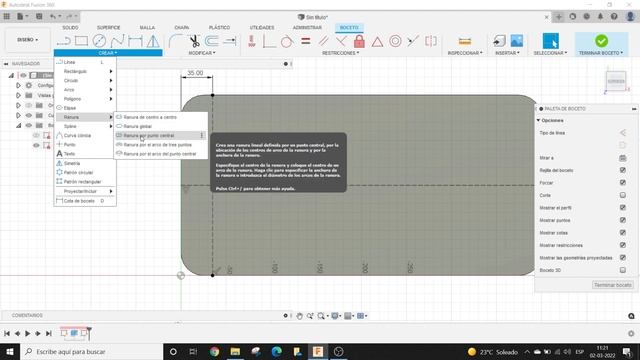Expand the Configuración node in the browser tree
This screenshot has height=360, width=640.
[x=18, y=85]
